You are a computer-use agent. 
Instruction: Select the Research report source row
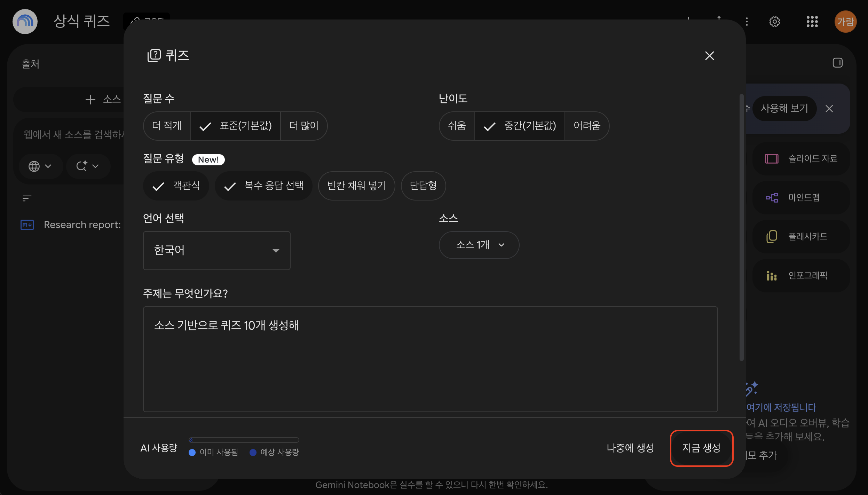pyautogui.click(x=71, y=225)
